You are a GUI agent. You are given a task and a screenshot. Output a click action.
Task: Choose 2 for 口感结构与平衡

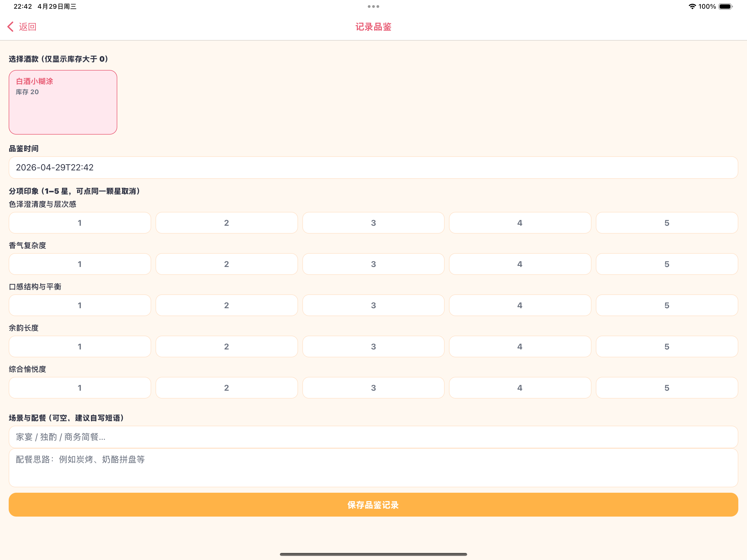[227, 305]
